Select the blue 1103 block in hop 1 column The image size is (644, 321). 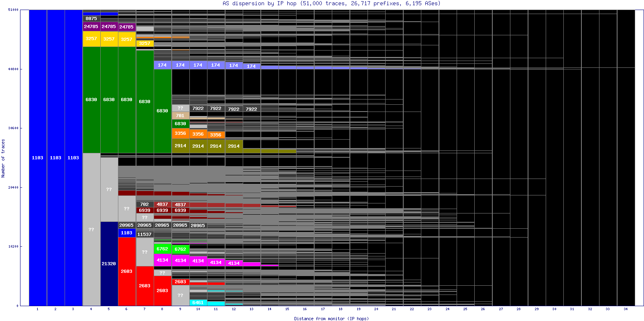38,158
